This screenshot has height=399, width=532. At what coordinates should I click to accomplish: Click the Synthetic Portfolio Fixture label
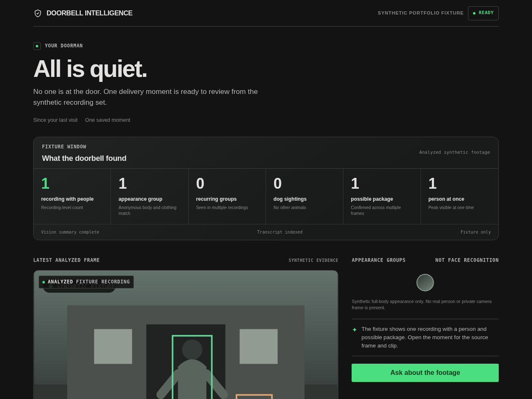[x=421, y=13]
